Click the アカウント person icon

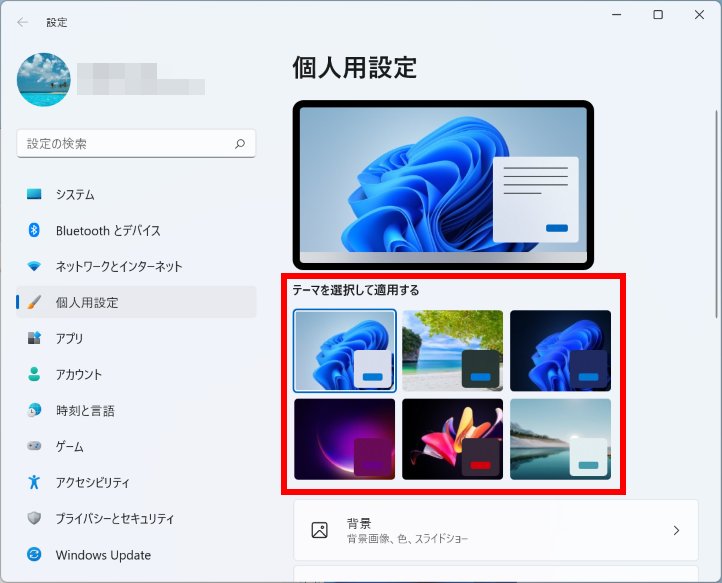(34, 374)
